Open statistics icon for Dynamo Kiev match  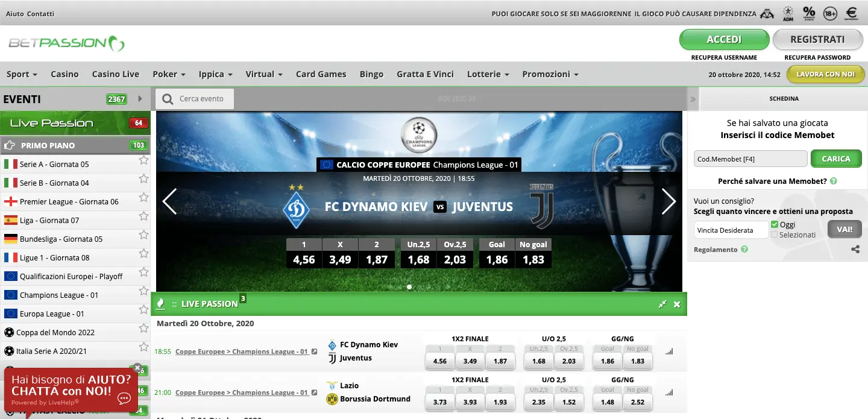[668, 352]
